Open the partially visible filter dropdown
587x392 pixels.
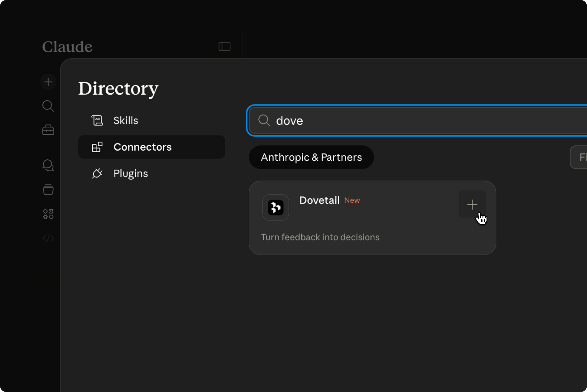pyautogui.click(x=580, y=157)
